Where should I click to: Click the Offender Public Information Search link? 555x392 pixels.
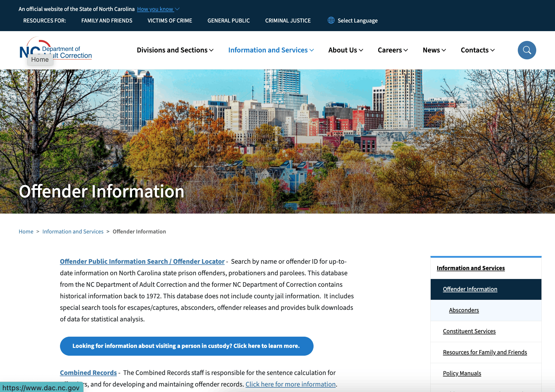pos(142,261)
